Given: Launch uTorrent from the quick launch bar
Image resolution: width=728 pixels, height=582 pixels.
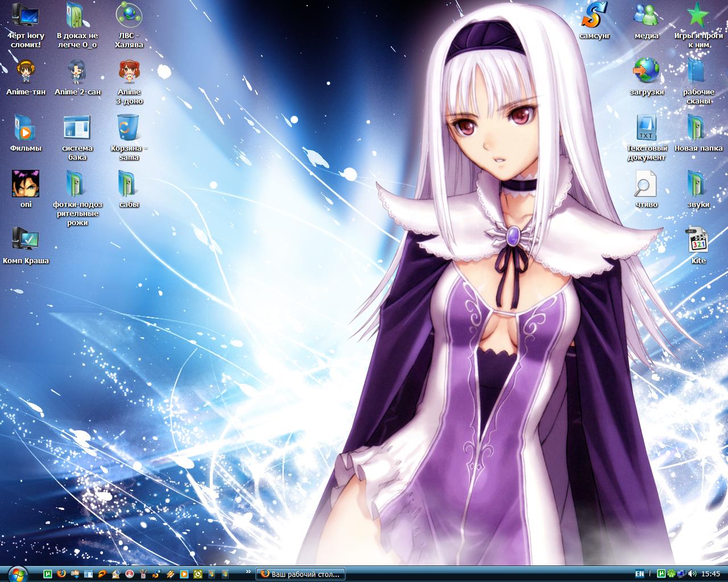Looking at the screenshot, I should click(x=48, y=574).
